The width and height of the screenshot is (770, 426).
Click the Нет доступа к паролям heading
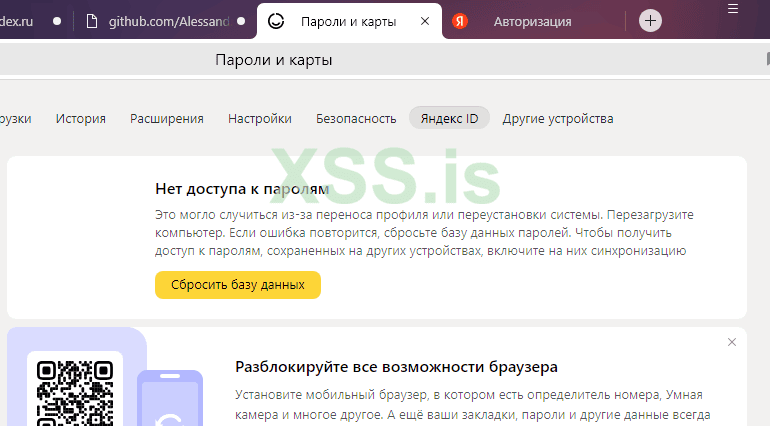tap(242, 189)
